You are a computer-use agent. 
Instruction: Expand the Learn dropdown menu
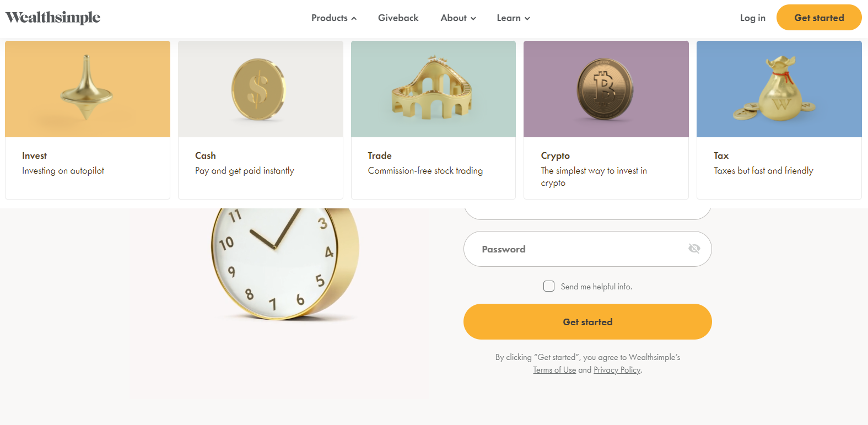coord(513,18)
